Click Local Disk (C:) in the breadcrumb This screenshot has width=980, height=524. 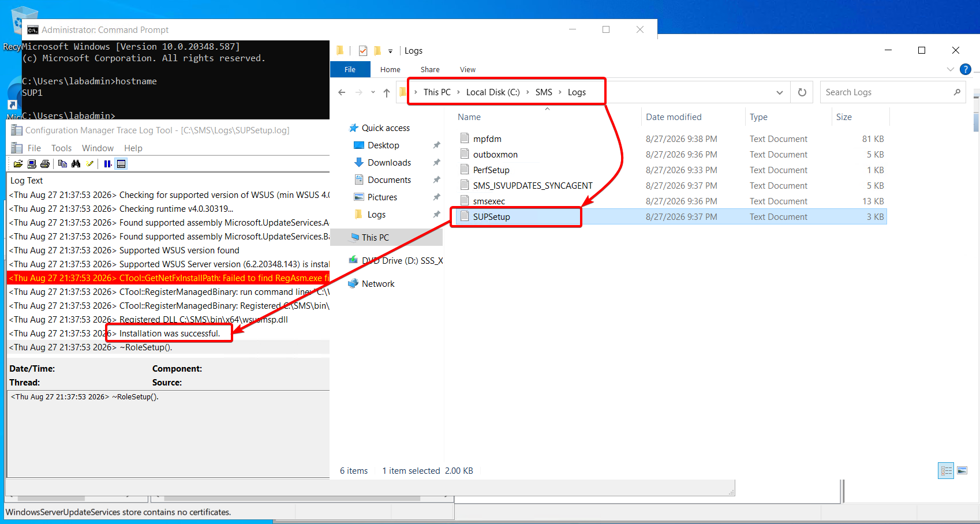click(493, 92)
